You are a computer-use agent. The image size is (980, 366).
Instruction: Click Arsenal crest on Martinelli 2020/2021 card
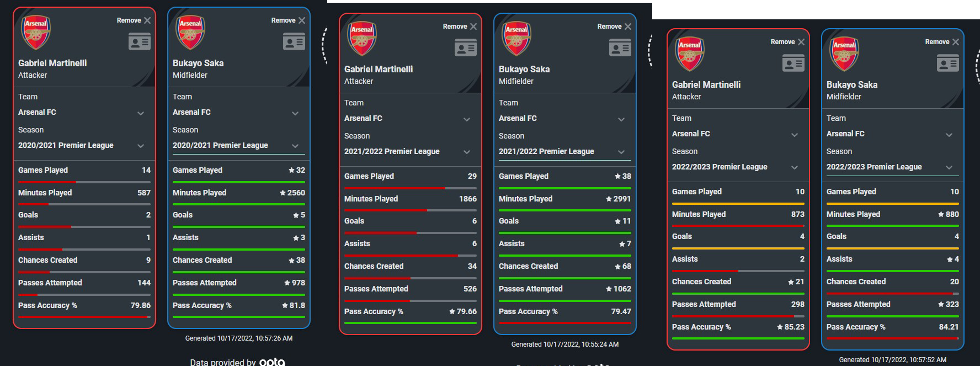36,33
